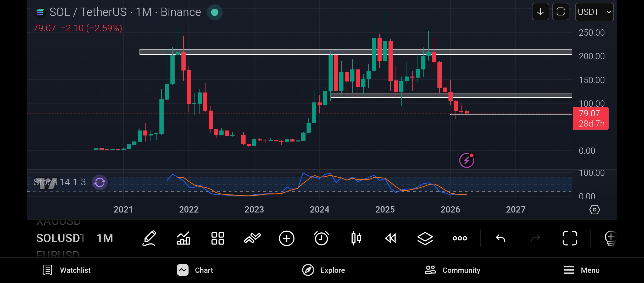Tap the purple lightning flash icon
Viewport: 644px width, 283px height.
[x=467, y=160]
